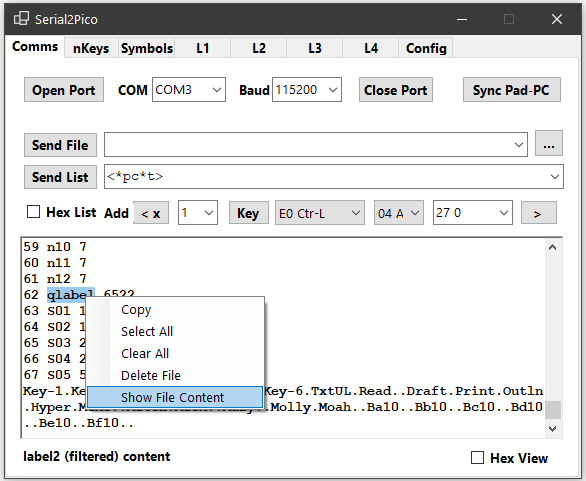Switch to the L1 tab

203,48
